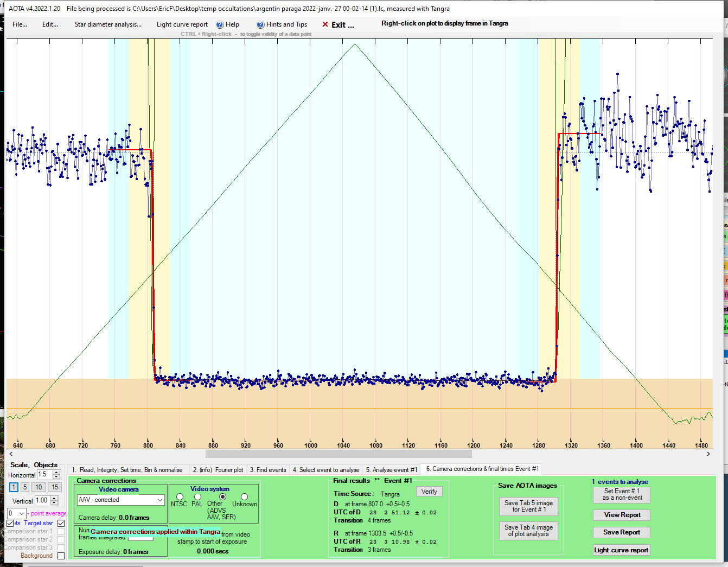Uncheck the Target star checkbox

(x=61, y=523)
